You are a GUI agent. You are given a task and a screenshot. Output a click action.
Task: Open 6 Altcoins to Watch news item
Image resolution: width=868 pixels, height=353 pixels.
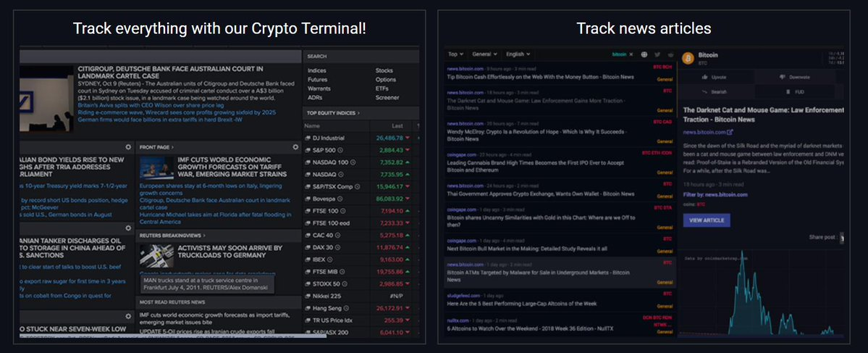point(528,328)
